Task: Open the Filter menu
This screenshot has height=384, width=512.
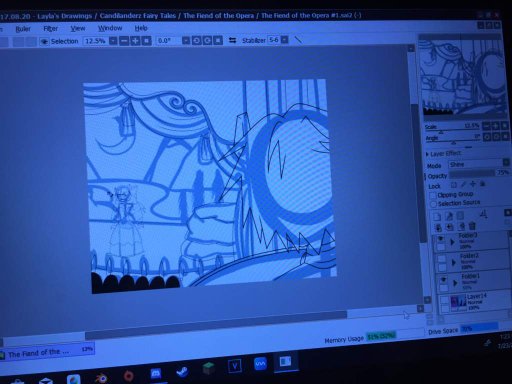Action: coord(51,29)
